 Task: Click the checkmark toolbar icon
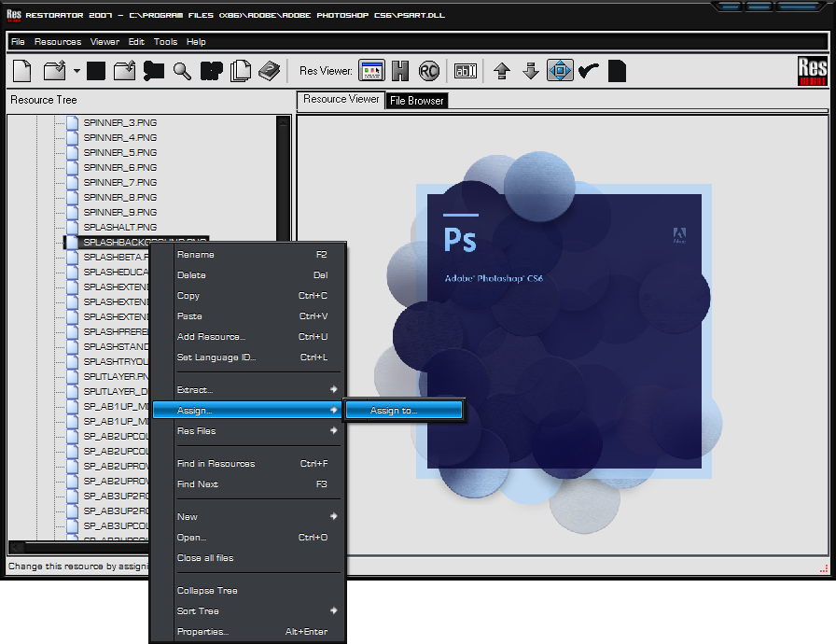[x=589, y=71]
